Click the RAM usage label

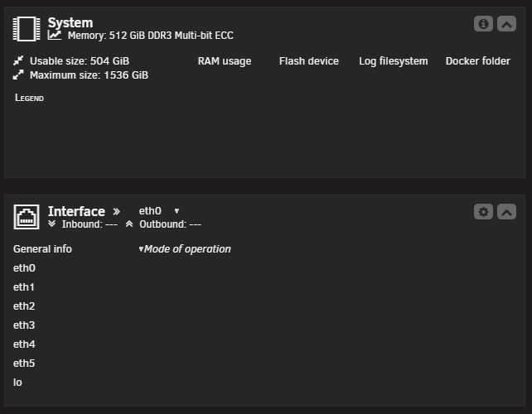[x=225, y=61]
